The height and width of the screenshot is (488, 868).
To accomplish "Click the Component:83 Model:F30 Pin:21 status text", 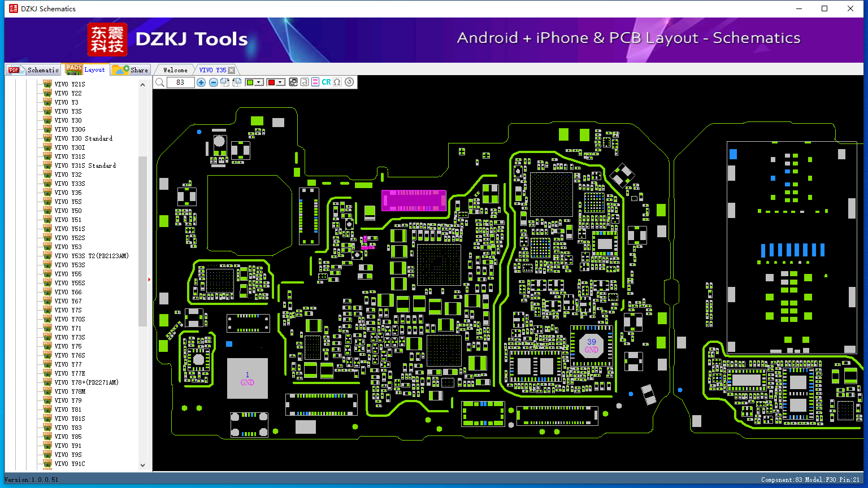I will 810,480.
